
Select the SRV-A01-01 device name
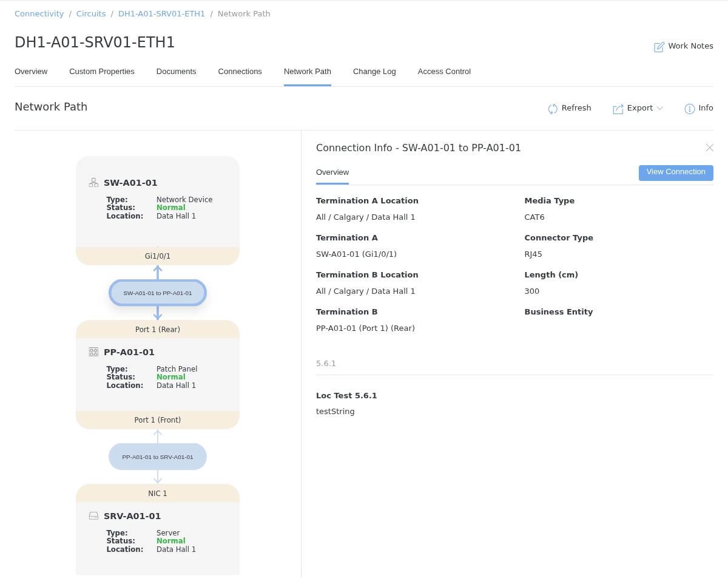[132, 516]
